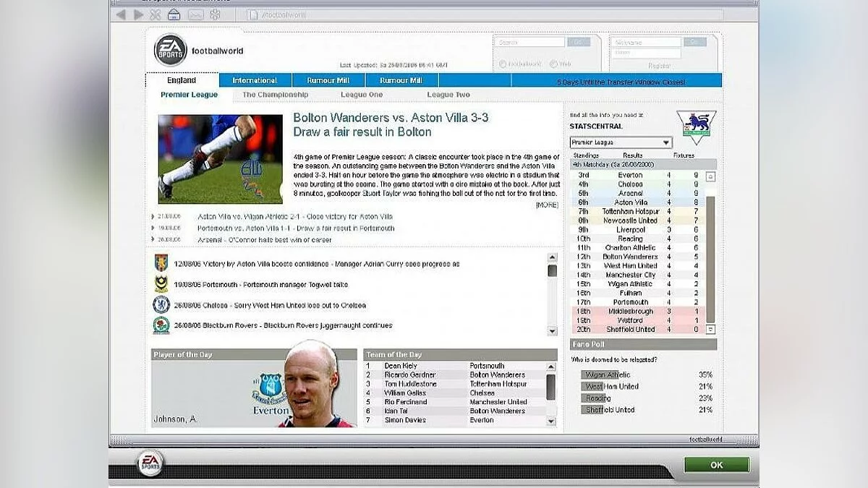Click the settings flower icon in toolbar
The image size is (868, 488).
(215, 14)
